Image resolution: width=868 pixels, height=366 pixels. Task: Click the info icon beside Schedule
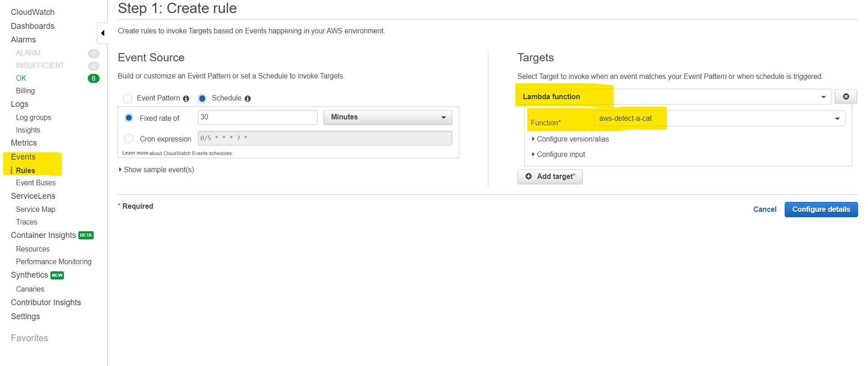(248, 99)
